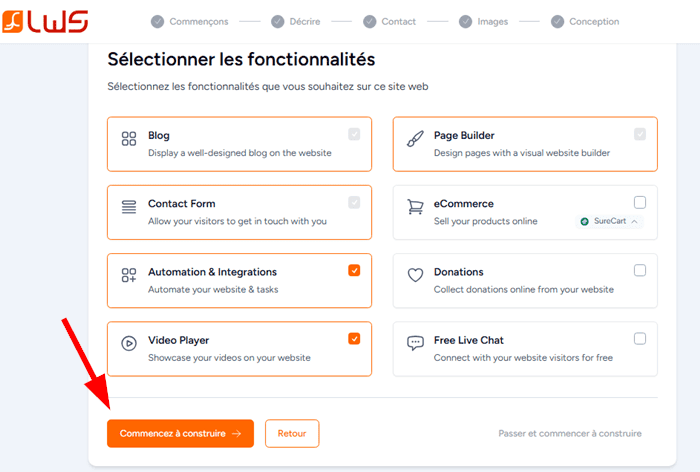The width and height of the screenshot is (700, 472).
Task: Click the Donations heart icon
Action: point(415,276)
